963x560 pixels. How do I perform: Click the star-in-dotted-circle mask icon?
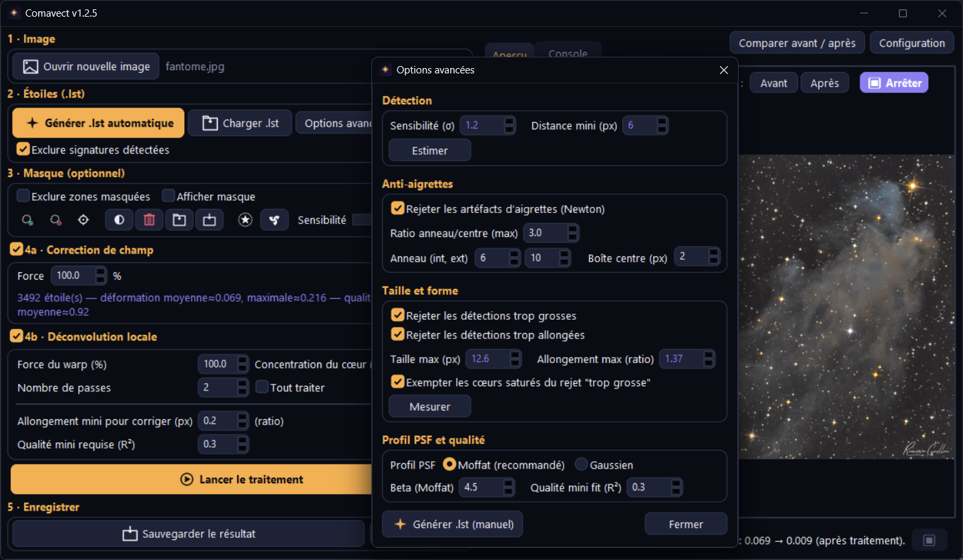(x=246, y=220)
